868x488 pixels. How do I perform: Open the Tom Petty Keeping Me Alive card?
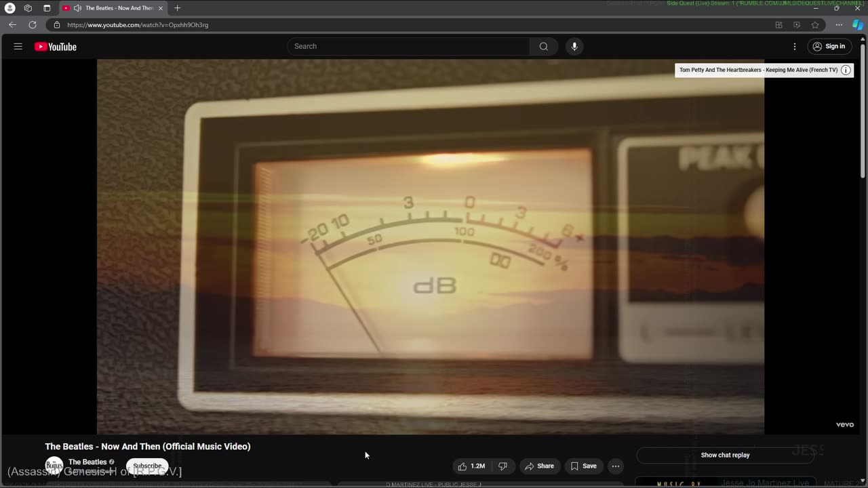click(x=758, y=70)
